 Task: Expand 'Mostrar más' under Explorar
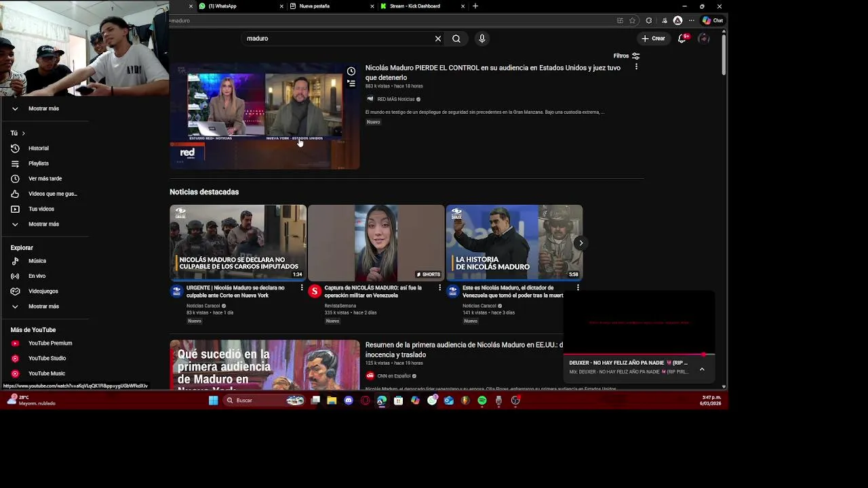click(x=44, y=306)
